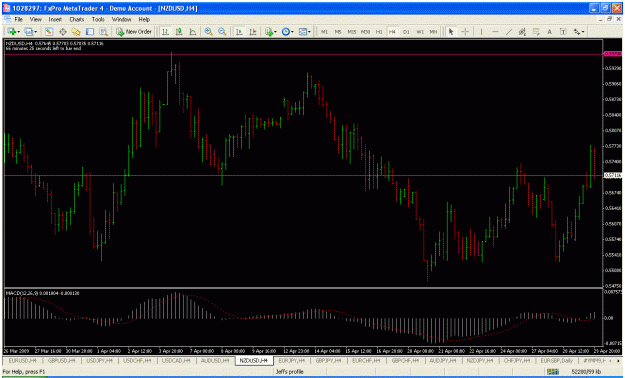This screenshot has width=625, height=378.
Task: Select the Horizontal Line drawing tool
Action: point(495,32)
